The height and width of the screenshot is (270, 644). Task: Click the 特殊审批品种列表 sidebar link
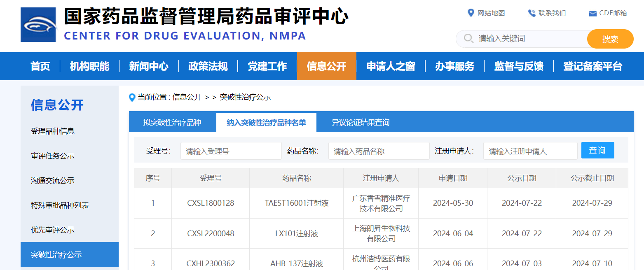pos(61,205)
